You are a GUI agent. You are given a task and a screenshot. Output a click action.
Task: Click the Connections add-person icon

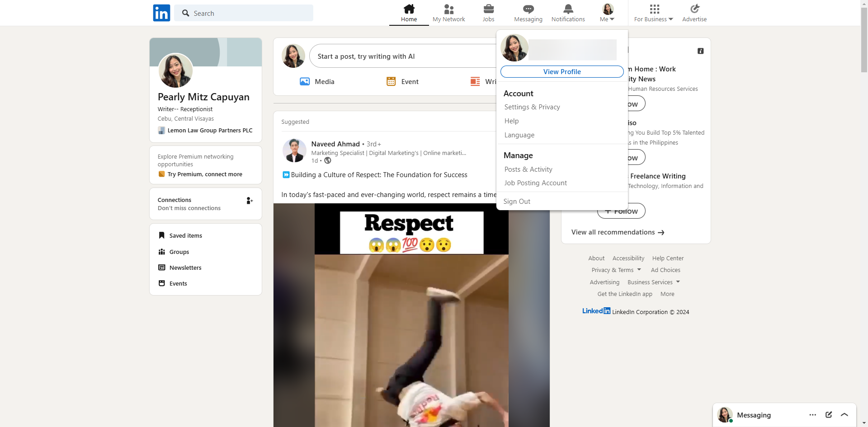pyautogui.click(x=250, y=201)
